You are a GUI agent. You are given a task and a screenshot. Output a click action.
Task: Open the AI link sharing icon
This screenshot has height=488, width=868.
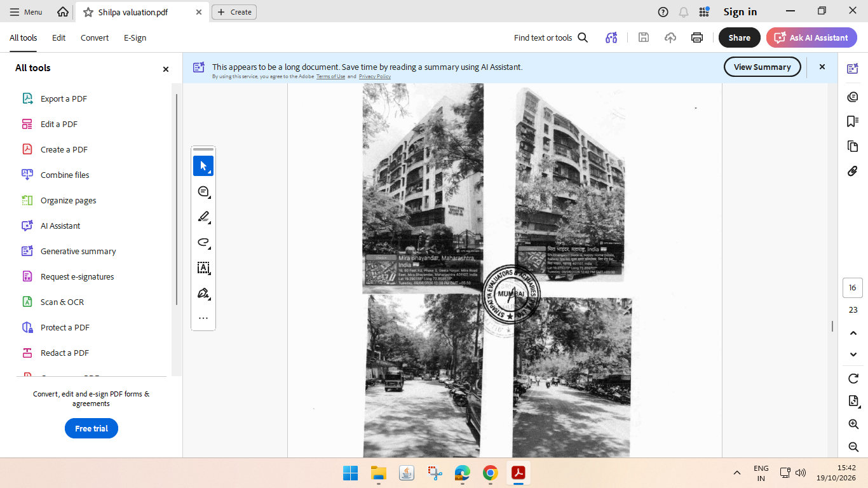pyautogui.click(x=611, y=37)
